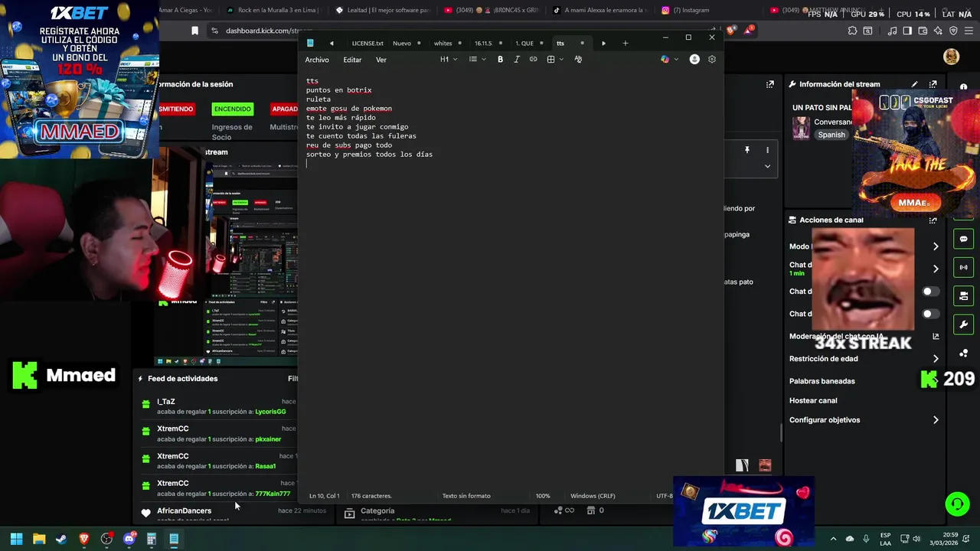Open the Copilot icon in Notepad
Viewport: 980px width, 551px height.
point(665,60)
